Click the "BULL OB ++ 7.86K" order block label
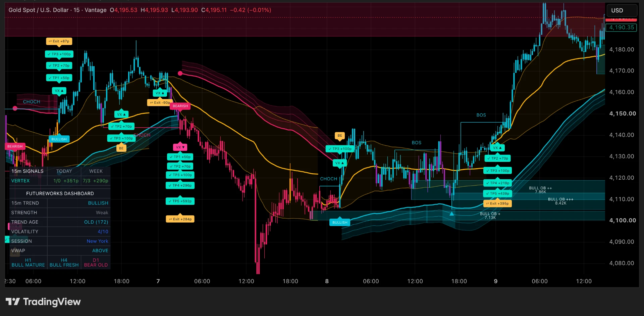Viewport: 644px width, 316px height. coord(540,190)
